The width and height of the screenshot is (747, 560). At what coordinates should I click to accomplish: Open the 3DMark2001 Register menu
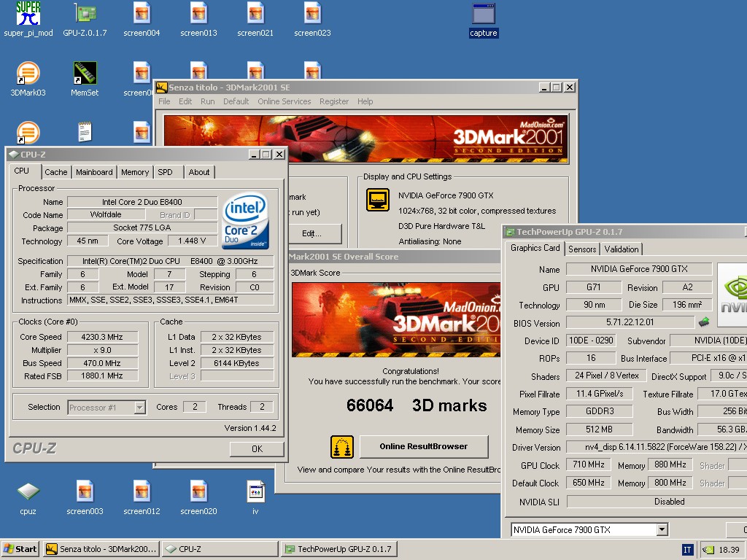click(334, 101)
